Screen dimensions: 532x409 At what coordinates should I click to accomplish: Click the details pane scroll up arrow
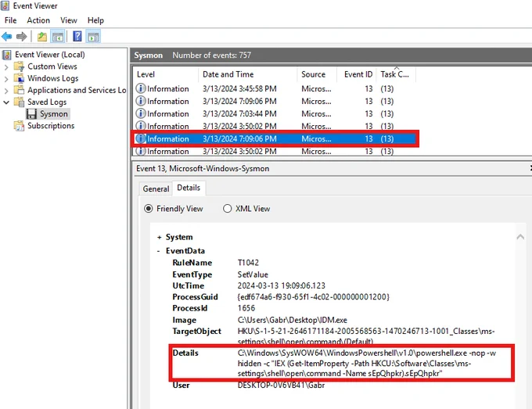coord(520,237)
